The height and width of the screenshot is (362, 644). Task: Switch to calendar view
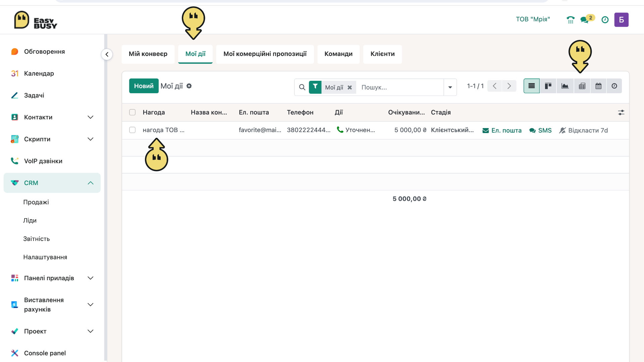coord(598,86)
